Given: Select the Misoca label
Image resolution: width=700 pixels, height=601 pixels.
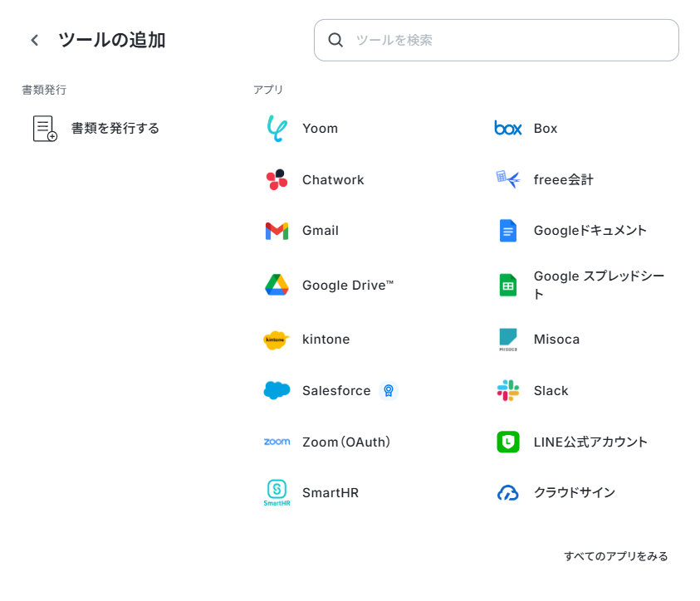Looking at the screenshot, I should click(556, 339).
